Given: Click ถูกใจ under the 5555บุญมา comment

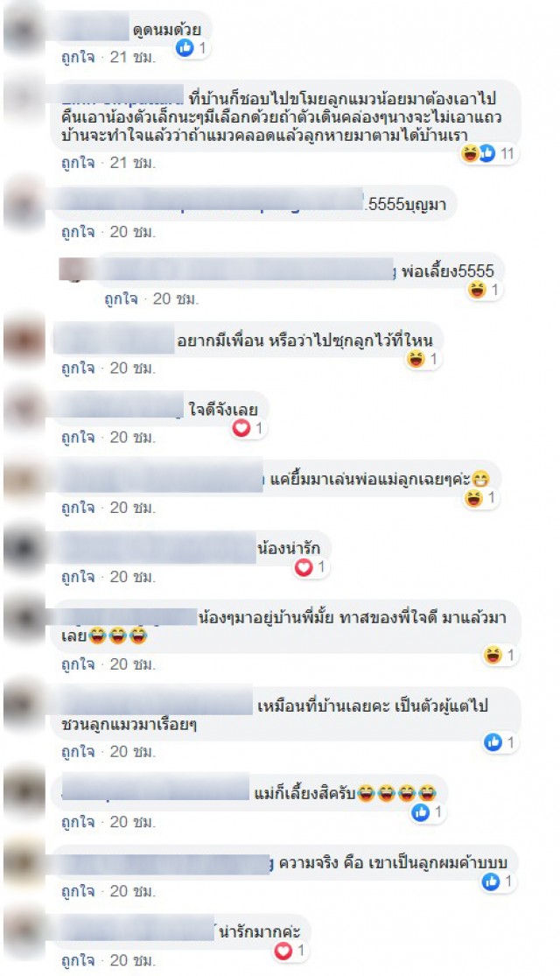Looking at the screenshot, I should pyautogui.click(x=78, y=232).
